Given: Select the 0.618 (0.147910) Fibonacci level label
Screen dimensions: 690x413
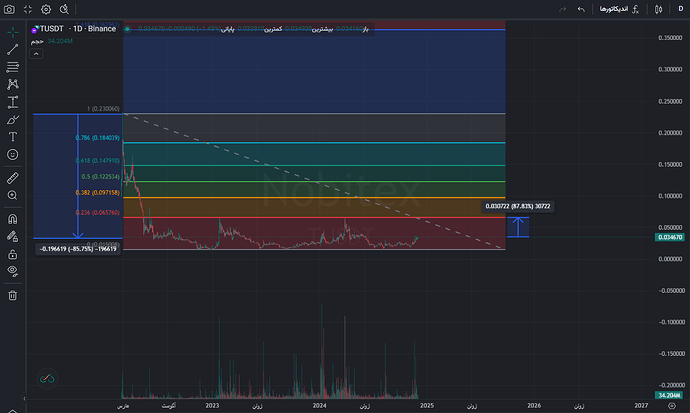Looking at the screenshot, I should (98, 161).
